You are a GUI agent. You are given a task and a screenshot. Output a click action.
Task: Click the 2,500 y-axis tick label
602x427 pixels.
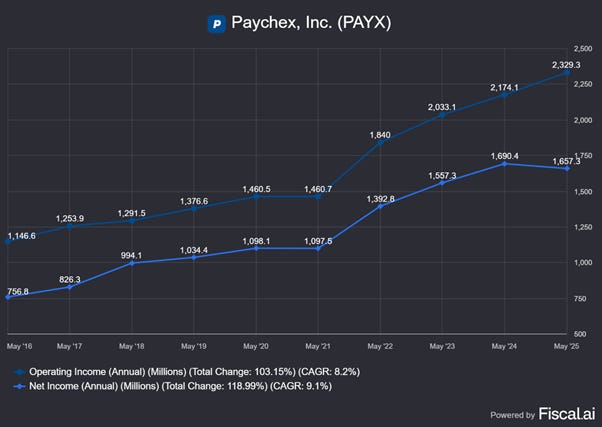pyautogui.click(x=583, y=49)
